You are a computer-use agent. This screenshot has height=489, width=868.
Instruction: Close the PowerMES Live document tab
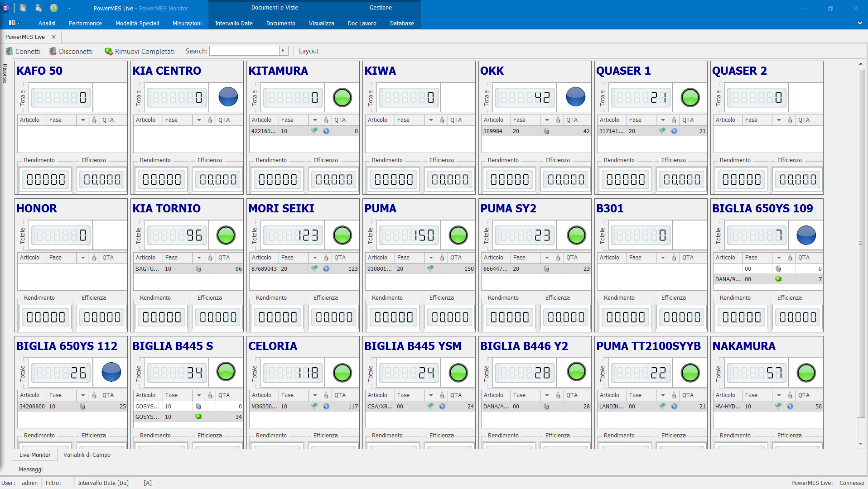(53, 37)
